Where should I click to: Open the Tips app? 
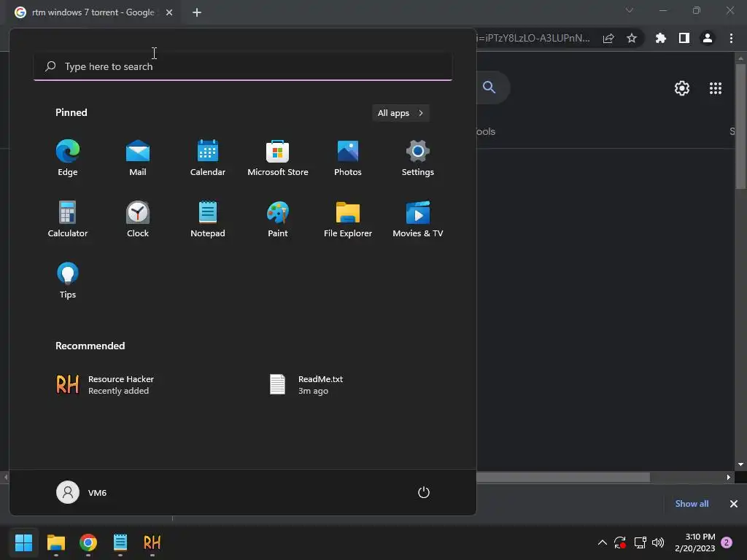[x=68, y=281]
